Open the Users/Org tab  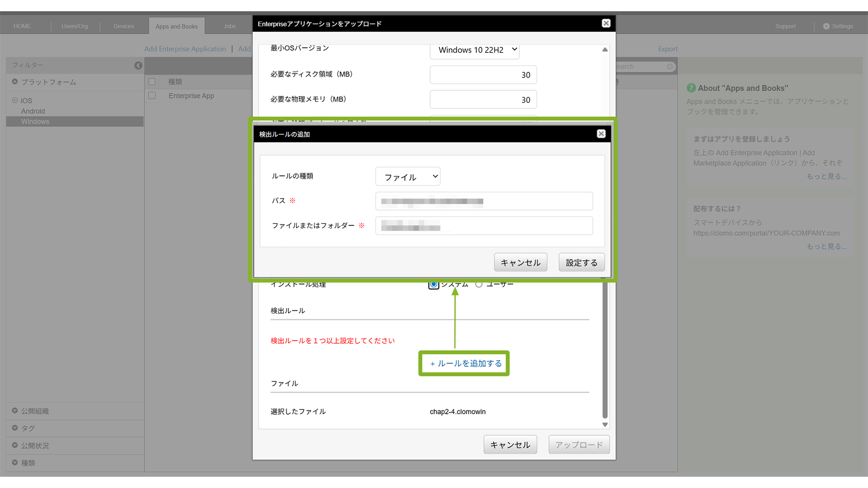(x=75, y=26)
